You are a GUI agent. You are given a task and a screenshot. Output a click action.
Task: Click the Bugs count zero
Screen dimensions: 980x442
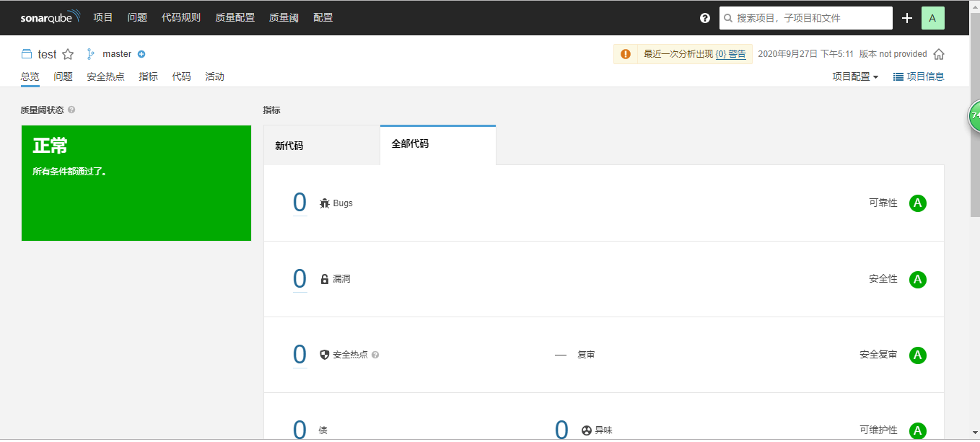pyautogui.click(x=299, y=203)
